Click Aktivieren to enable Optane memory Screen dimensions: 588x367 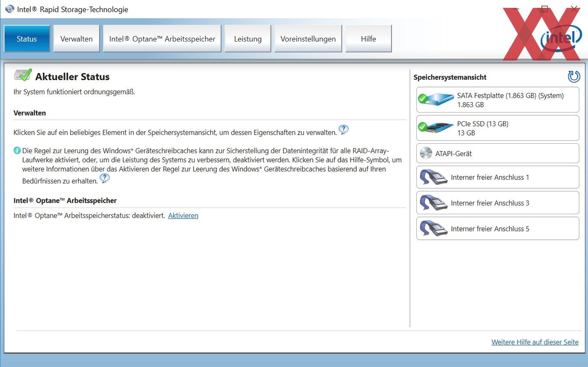183,215
